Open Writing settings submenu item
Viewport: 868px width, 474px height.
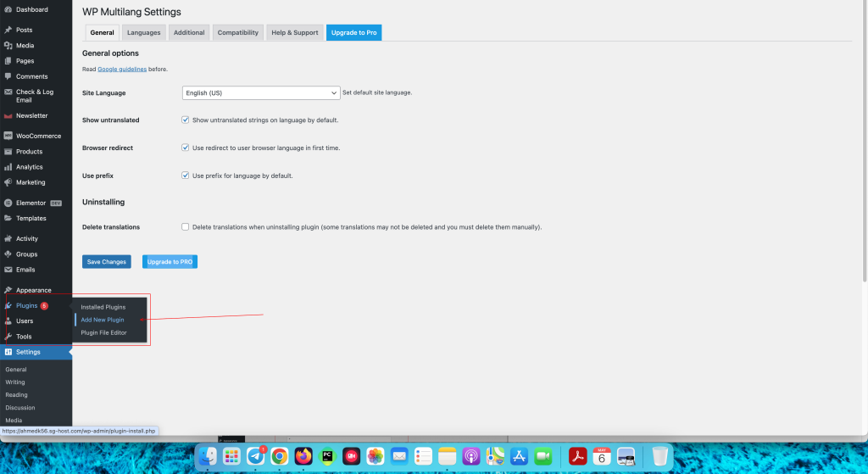tap(15, 382)
